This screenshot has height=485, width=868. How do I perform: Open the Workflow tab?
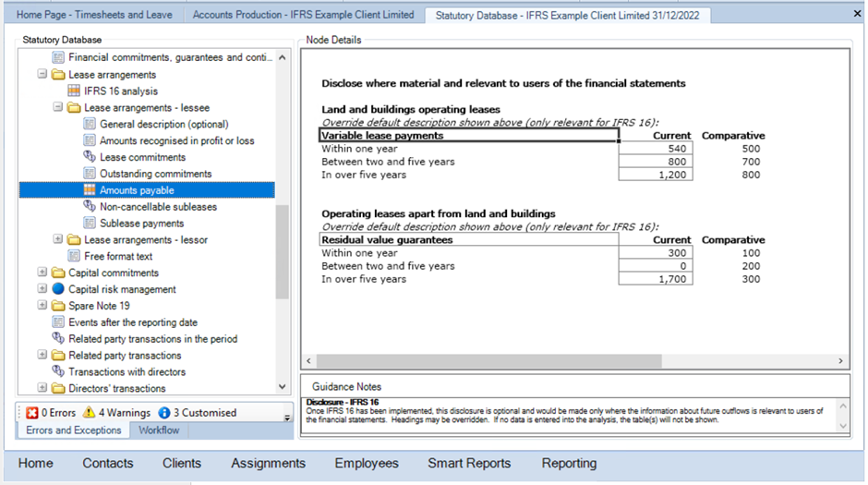point(159,430)
